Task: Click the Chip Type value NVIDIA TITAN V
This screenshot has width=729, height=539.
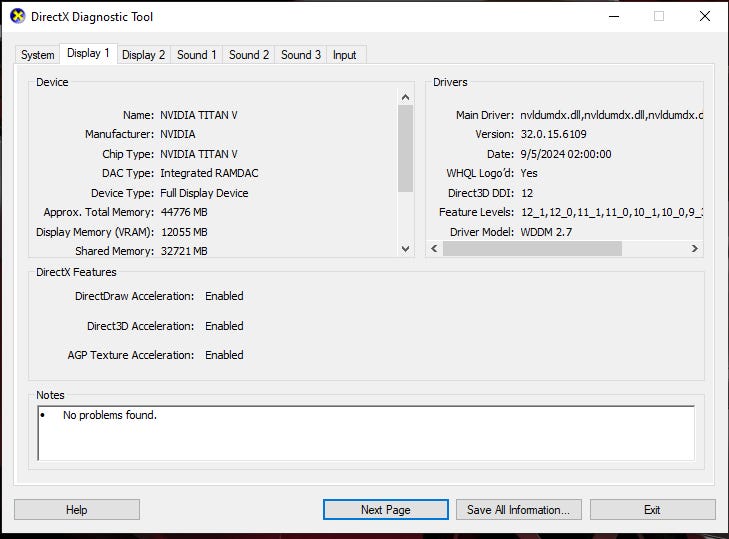Action: [199, 154]
